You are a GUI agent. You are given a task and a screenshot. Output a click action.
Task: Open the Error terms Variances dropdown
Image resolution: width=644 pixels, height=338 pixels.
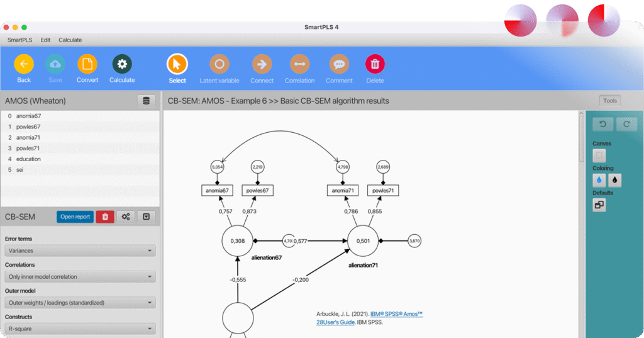tap(80, 251)
